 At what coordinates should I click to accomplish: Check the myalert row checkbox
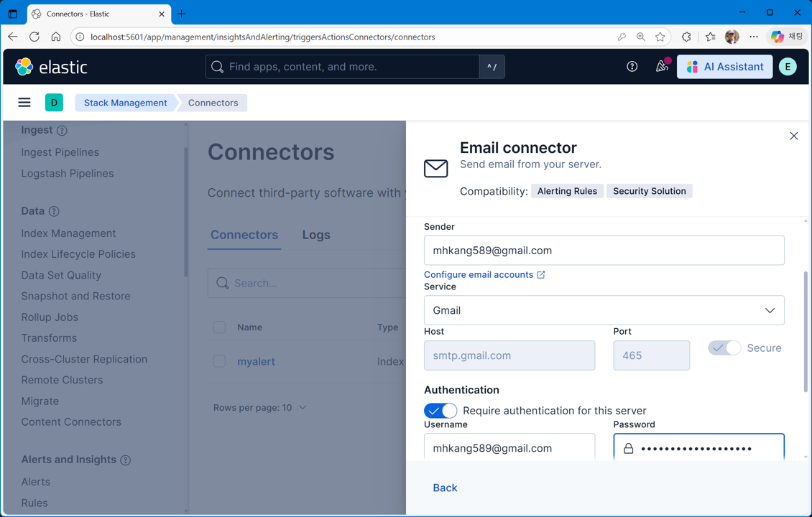click(x=219, y=361)
